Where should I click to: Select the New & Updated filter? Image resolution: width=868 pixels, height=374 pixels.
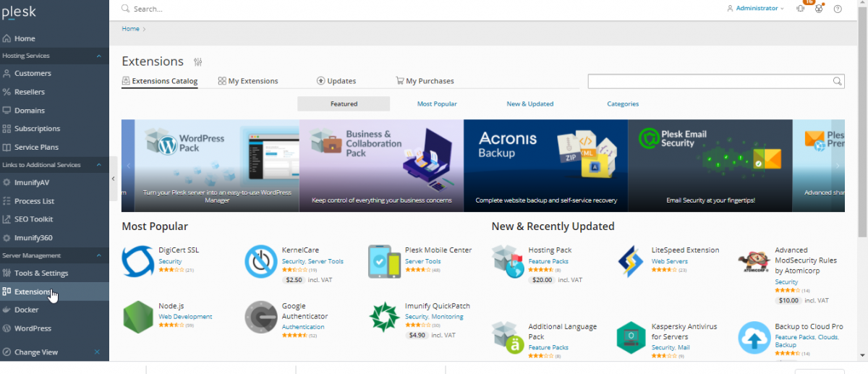530,104
